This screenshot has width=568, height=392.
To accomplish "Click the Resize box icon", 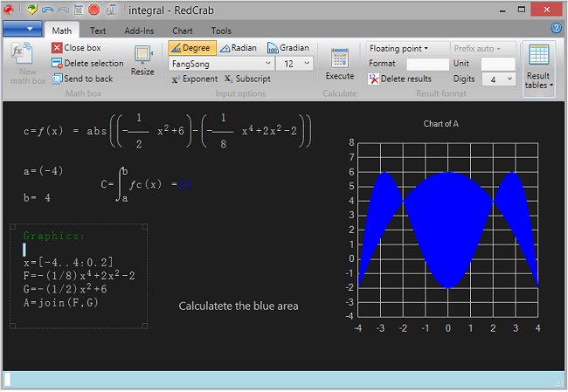I will click(143, 54).
